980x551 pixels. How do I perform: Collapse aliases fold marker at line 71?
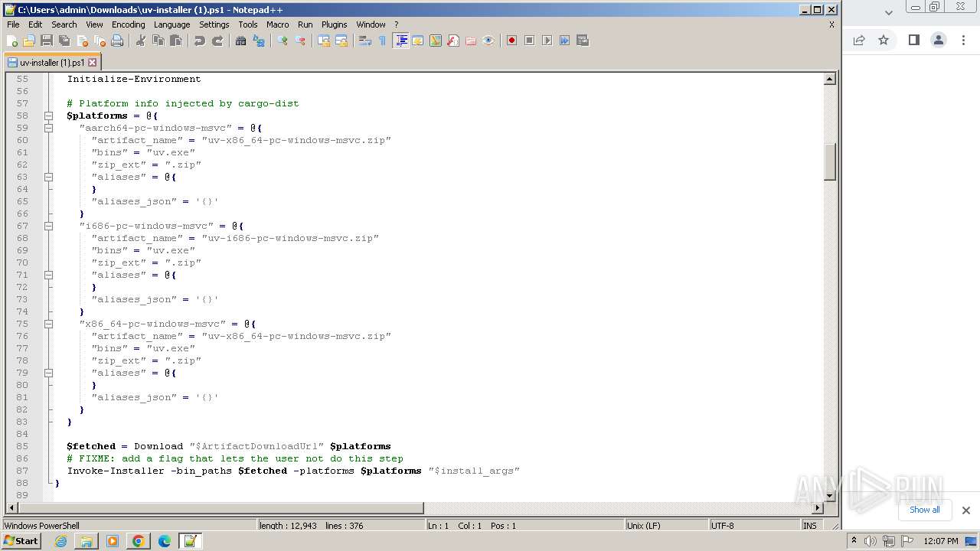[x=48, y=275]
